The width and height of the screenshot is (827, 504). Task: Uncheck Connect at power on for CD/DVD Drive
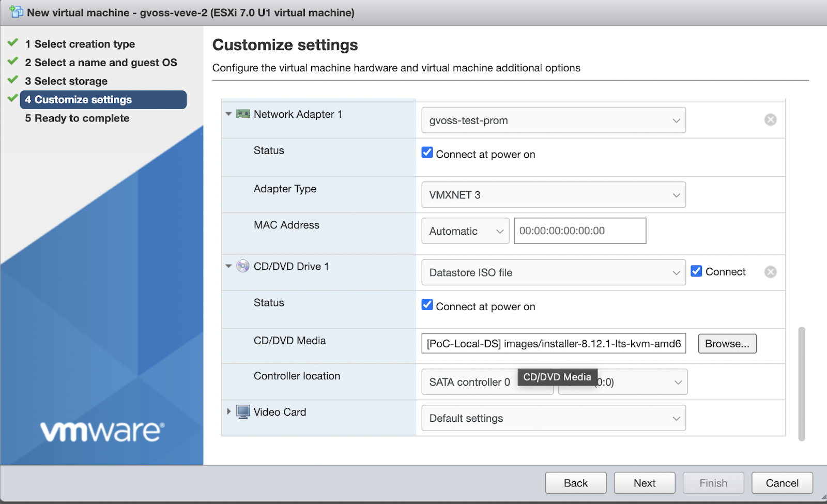(426, 304)
